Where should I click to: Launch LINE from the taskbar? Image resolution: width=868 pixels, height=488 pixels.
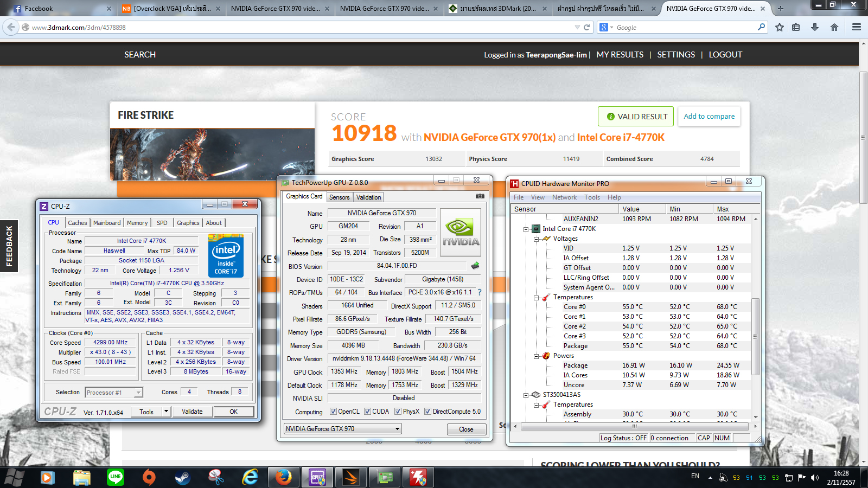[x=116, y=478]
